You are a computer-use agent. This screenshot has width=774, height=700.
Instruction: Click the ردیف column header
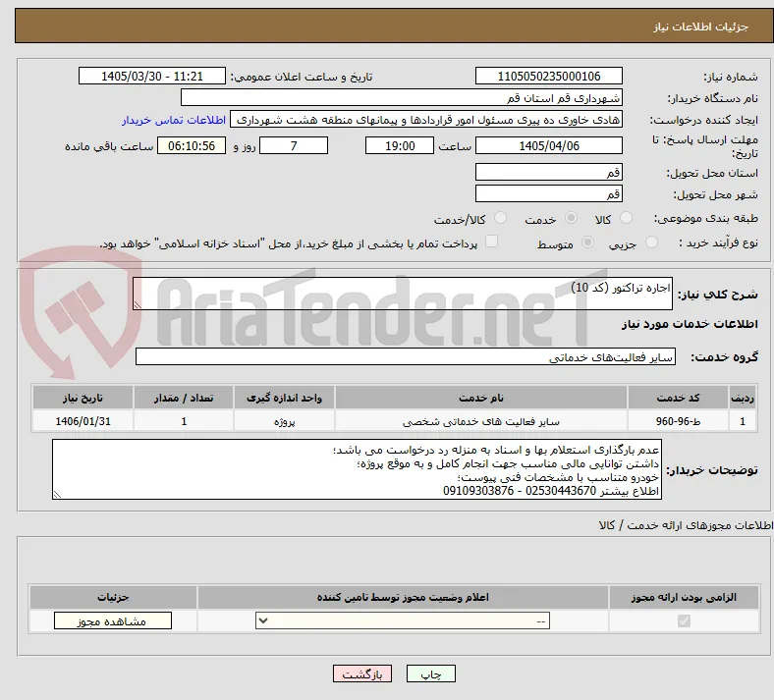click(743, 398)
